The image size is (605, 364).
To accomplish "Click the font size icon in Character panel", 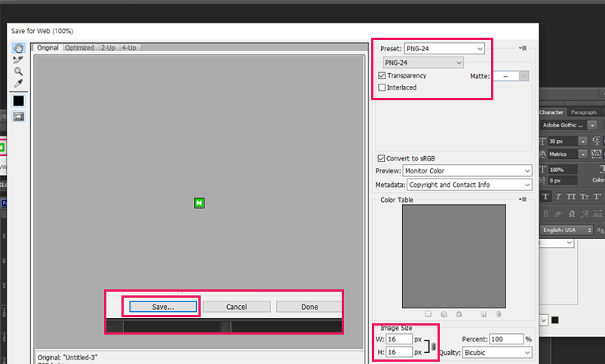I will [542, 142].
